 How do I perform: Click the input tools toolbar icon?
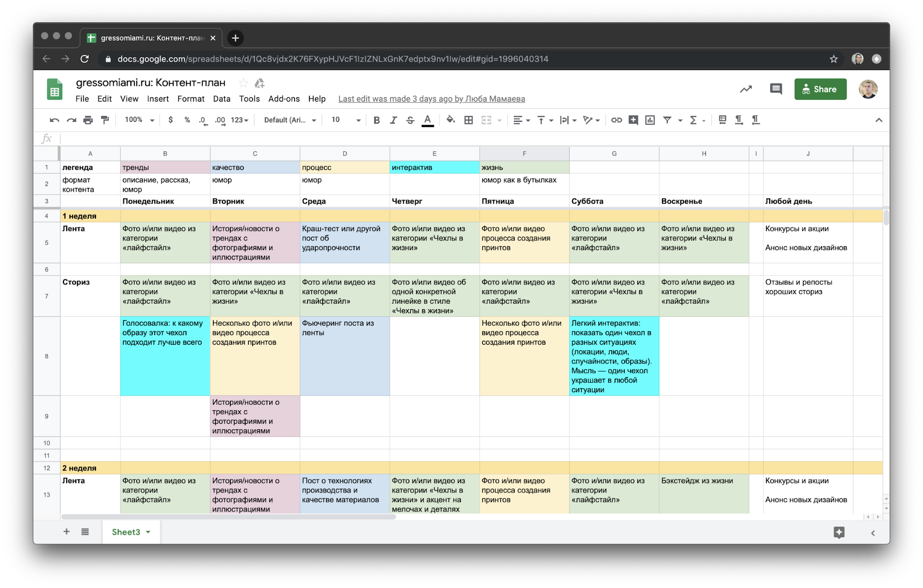point(723,120)
